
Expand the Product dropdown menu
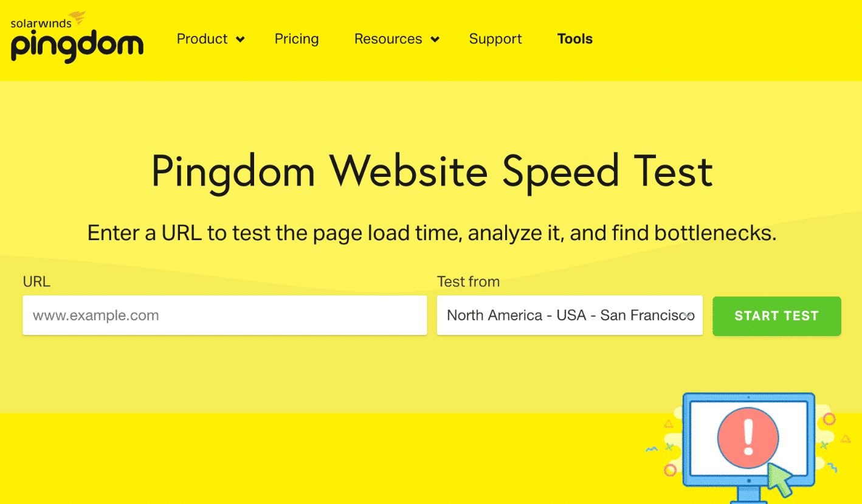tap(202, 39)
